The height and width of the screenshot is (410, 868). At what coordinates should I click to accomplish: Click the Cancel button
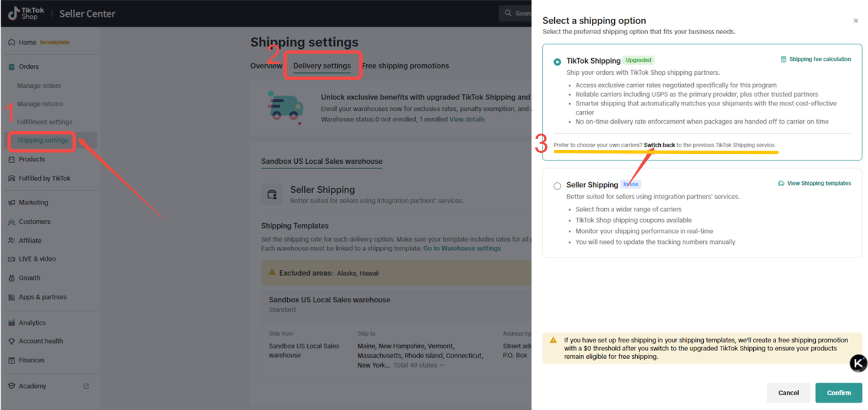[x=788, y=393]
